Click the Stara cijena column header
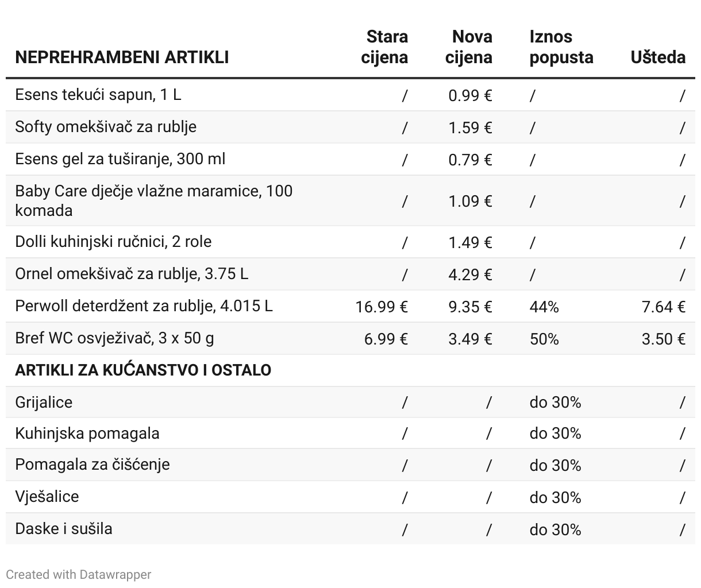This screenshot has height=588, width=701. pyautogui.click(x=385, y=47)
